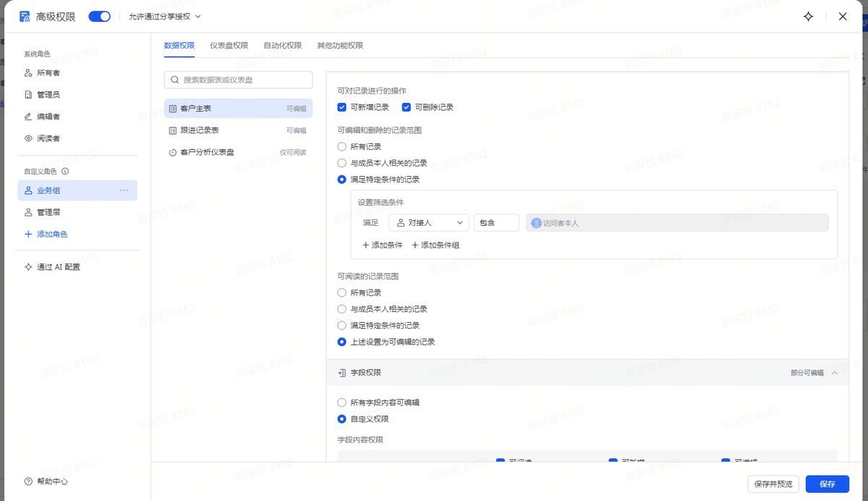868x501 pixels.
Task: Select 与成员本人相关的记录 under the editable range
Action: click(x=342, y=163)
